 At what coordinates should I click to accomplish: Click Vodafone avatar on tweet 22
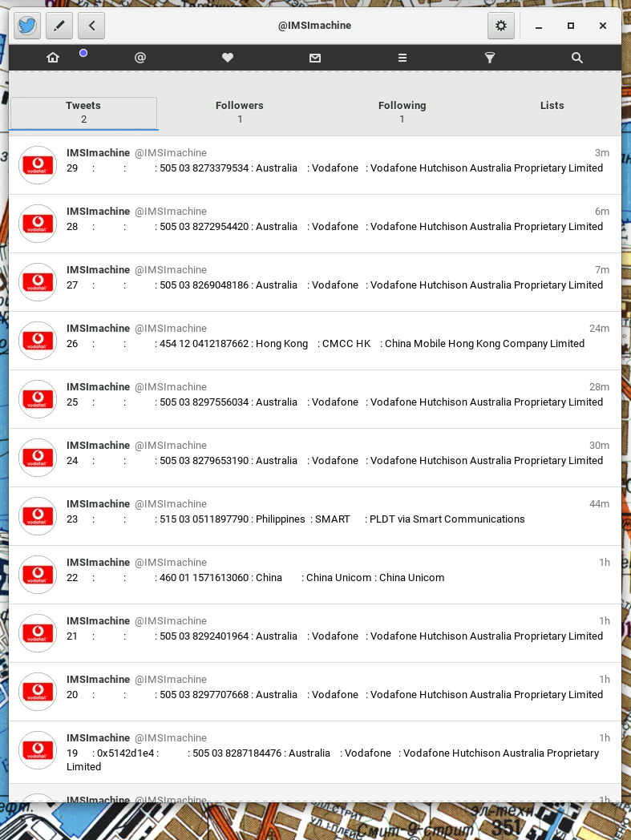tap(38, 574)
